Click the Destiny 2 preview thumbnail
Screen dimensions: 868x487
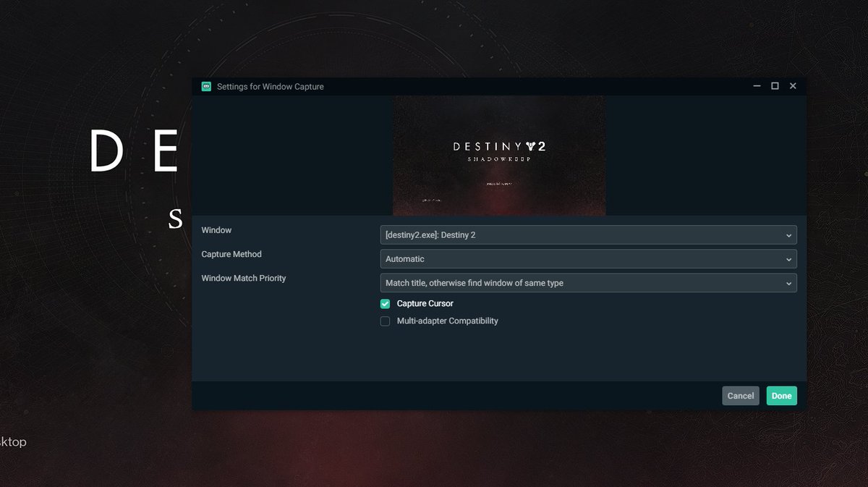tap(499, 156)
